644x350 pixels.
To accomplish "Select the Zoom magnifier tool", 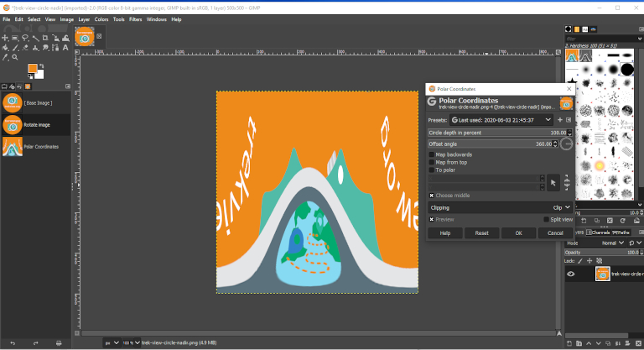I will (15, 57).
